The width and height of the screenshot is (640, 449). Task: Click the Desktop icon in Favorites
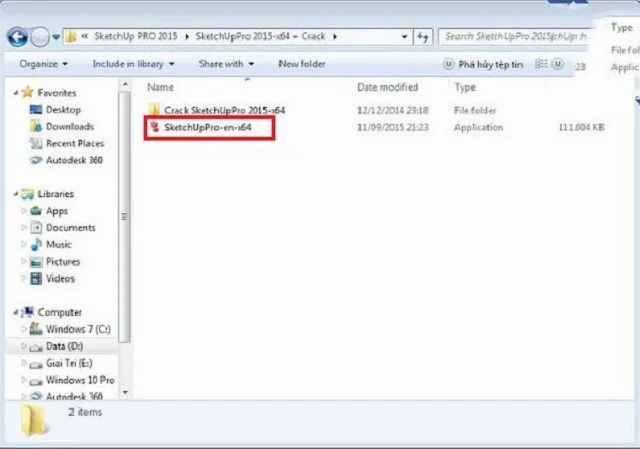pos(36,109)
